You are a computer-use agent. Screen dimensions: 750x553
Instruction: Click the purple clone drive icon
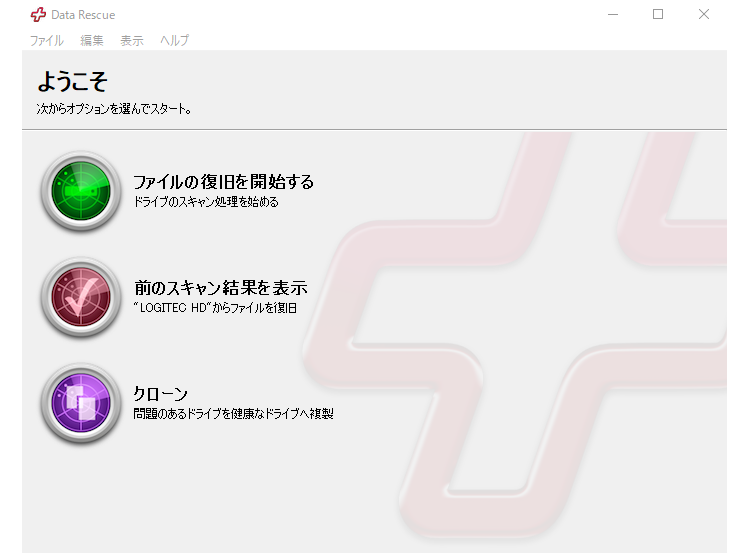[81, 403]
